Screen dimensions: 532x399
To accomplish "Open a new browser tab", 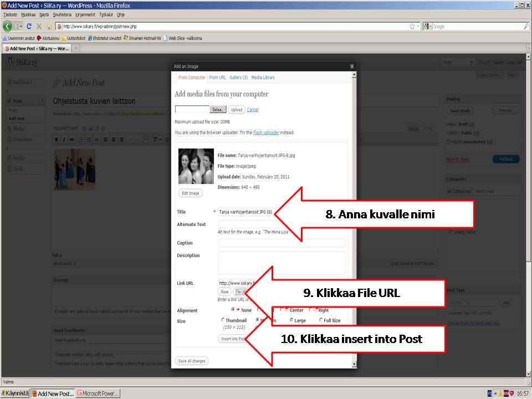I will tap(76, 48).
